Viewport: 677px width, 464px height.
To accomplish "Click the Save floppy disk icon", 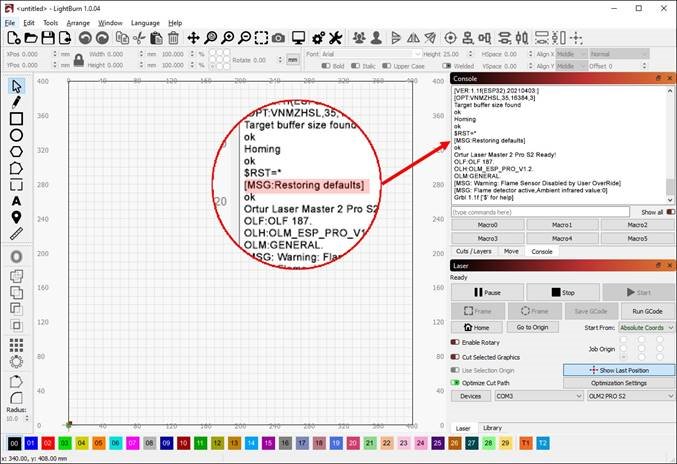I will (x=48, y=38).
